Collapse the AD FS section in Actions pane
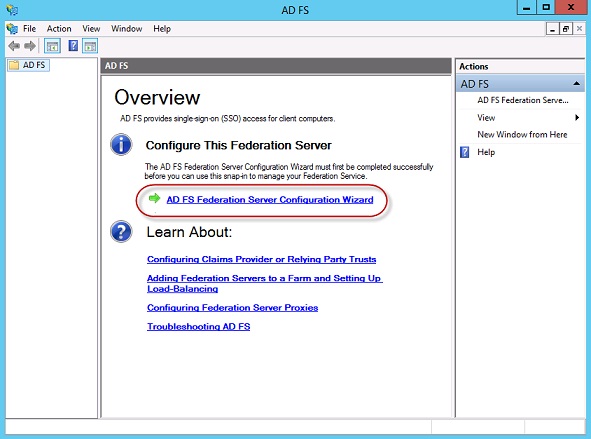Viewport: 591px width, 439px height. tap(576, 83)
